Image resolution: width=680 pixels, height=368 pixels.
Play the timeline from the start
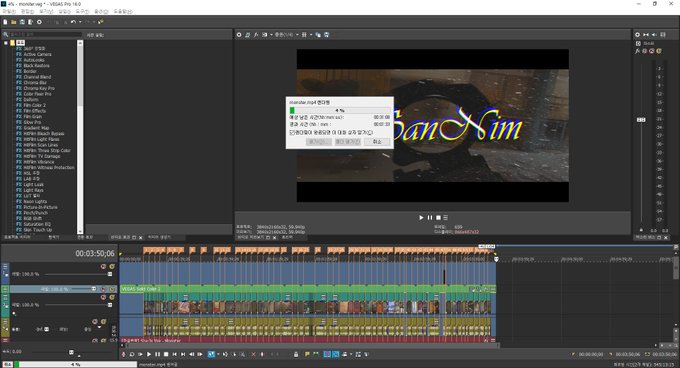click(141, 354)
